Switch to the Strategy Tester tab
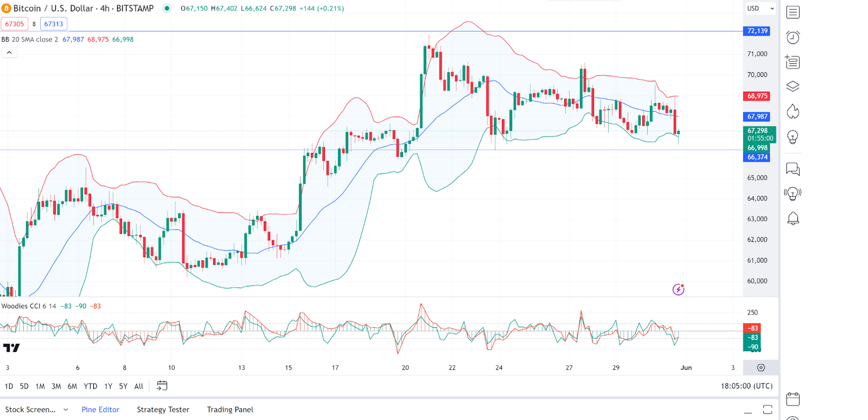 pyautogui.click(x=163, y=410)
